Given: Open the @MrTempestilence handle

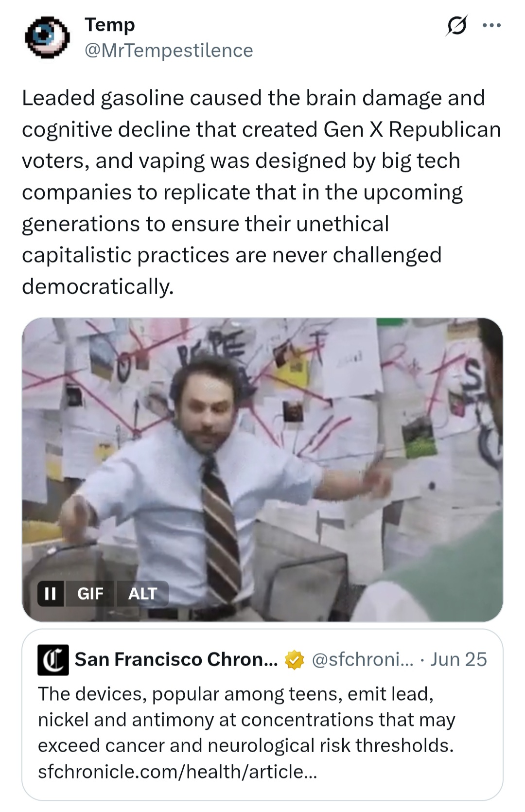Looking at the screenshot, I should [169, 51].
